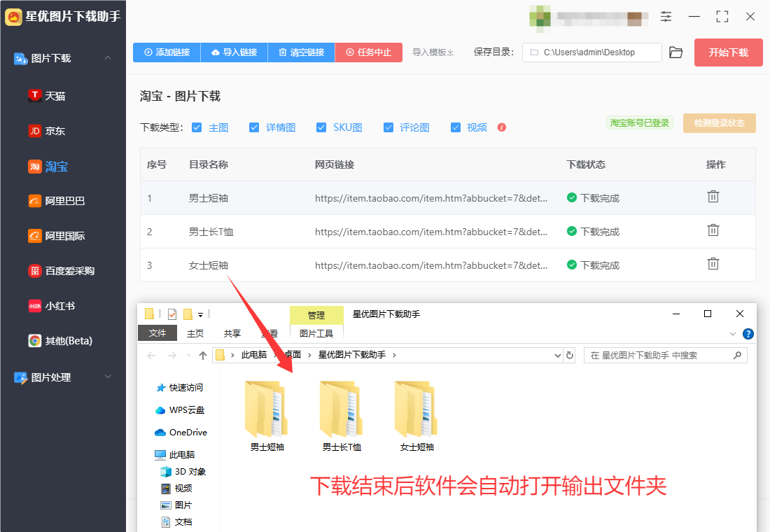
Task: Uncheck the SKU图 checkbox
Action: click(321, 127)
